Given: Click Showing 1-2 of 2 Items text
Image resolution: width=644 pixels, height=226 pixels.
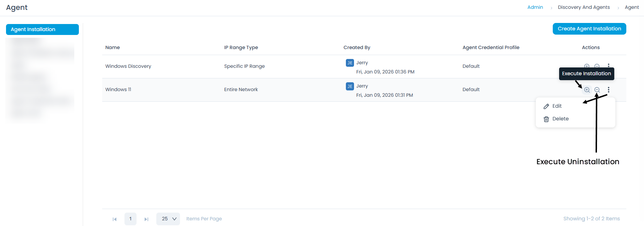Looking at the screenshot, I should [591, 219].
